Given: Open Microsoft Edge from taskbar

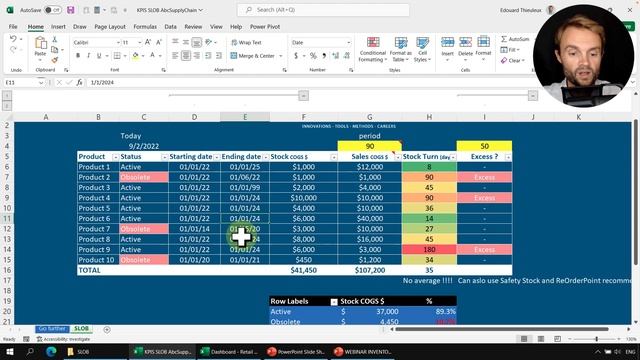Looking at the screenshot, I should tap(51, 351).
